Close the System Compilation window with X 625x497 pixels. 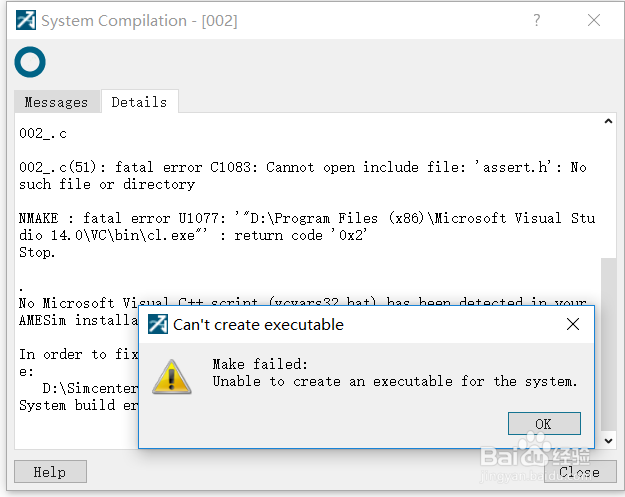[594, 21]
